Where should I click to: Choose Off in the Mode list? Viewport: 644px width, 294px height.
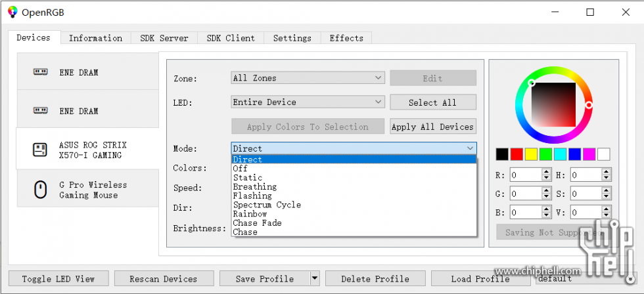coord(354,169)
